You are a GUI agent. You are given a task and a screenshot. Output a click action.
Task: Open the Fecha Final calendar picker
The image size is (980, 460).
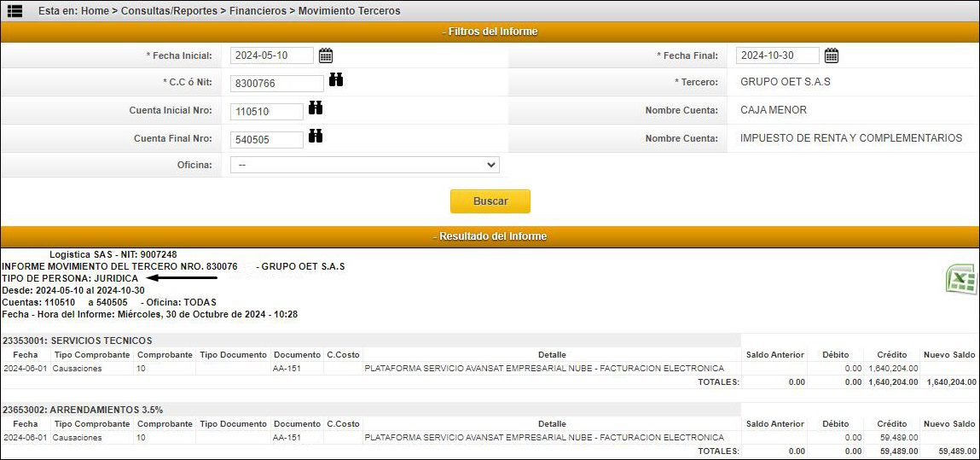tap(832, 55)
